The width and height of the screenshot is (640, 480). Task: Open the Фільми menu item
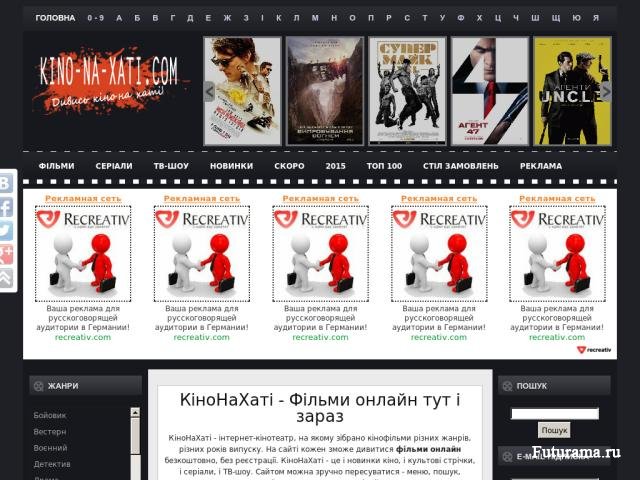pyautogui.click(x=56, y=166)
